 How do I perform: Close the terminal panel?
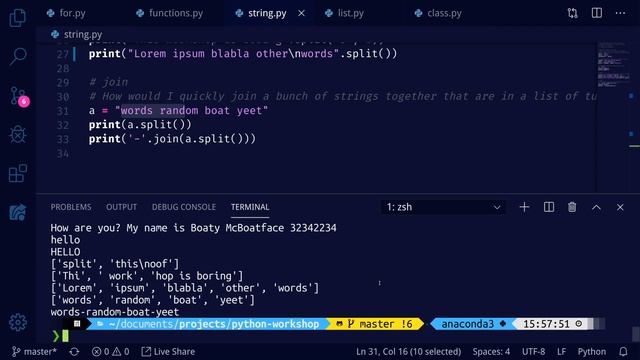coord(620,207)
